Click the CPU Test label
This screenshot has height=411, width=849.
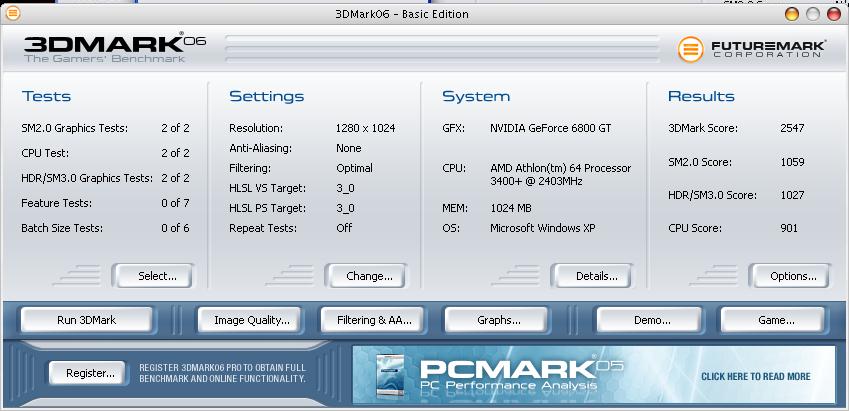point(47,153)
